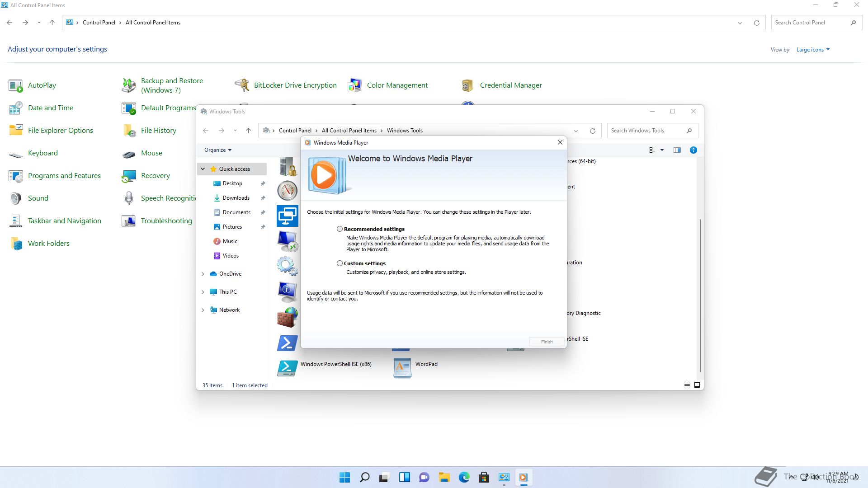Open Taskbar and Navigation icon
The width and height of the screenshot is (868, 488).
click(x=16, y=221)
